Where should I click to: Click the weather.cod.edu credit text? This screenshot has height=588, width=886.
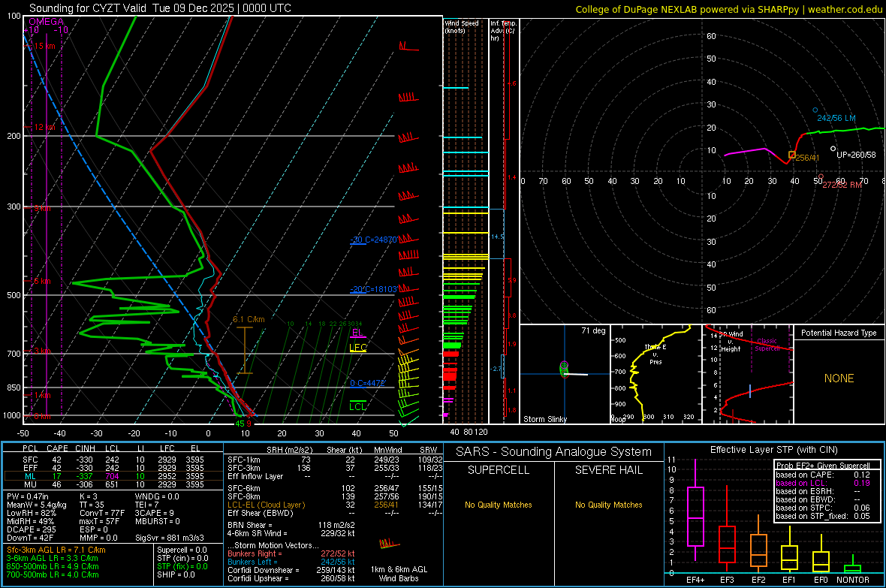click(x=845, y=9)
